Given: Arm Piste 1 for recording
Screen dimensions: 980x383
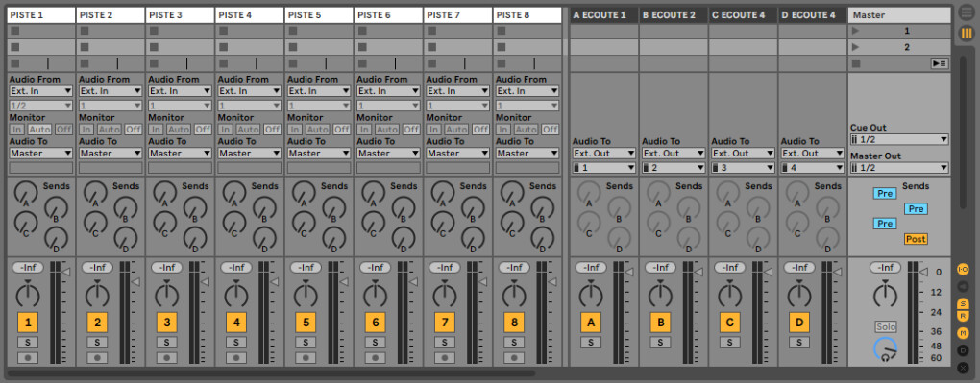Looking at the screenshot, I should [x=28, y=358].
